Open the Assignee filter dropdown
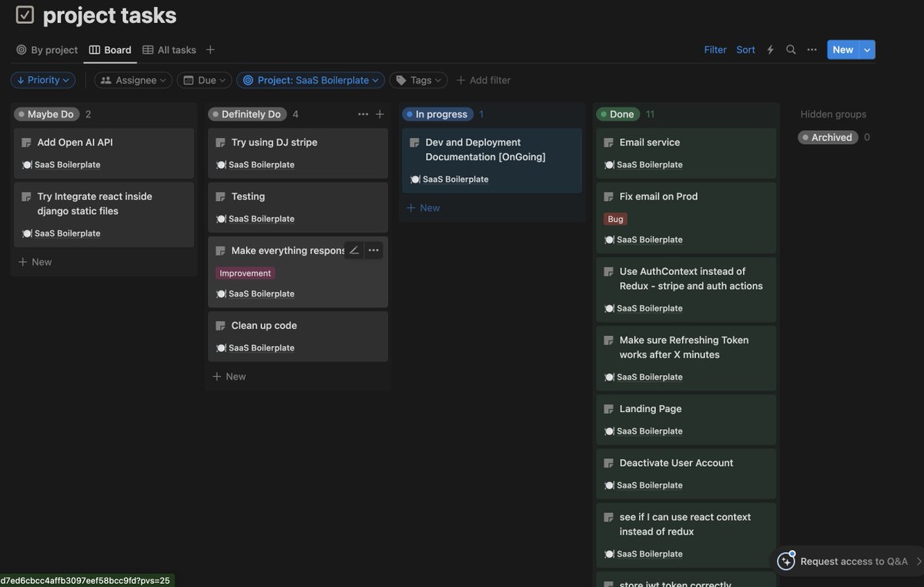Image resolution: width=924 pixels, height=587 pixels. point(133,80)
